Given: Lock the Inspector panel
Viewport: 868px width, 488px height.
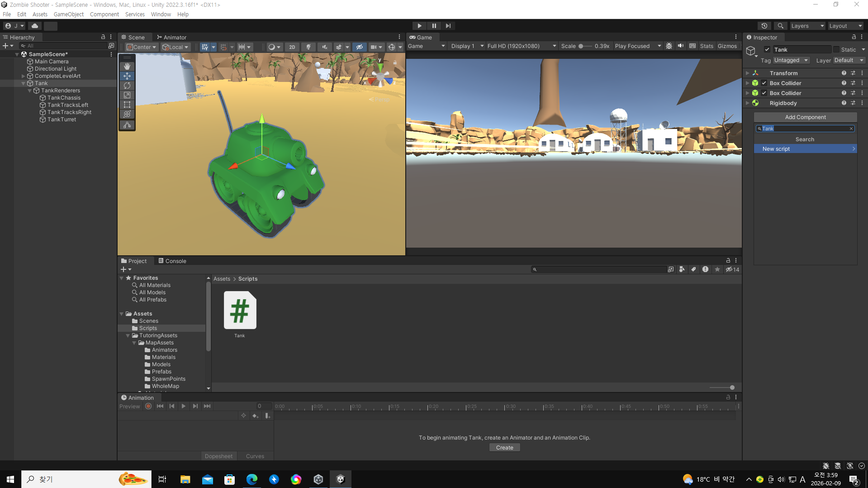Looking at the screenshot, I should [x=854, y=37].
